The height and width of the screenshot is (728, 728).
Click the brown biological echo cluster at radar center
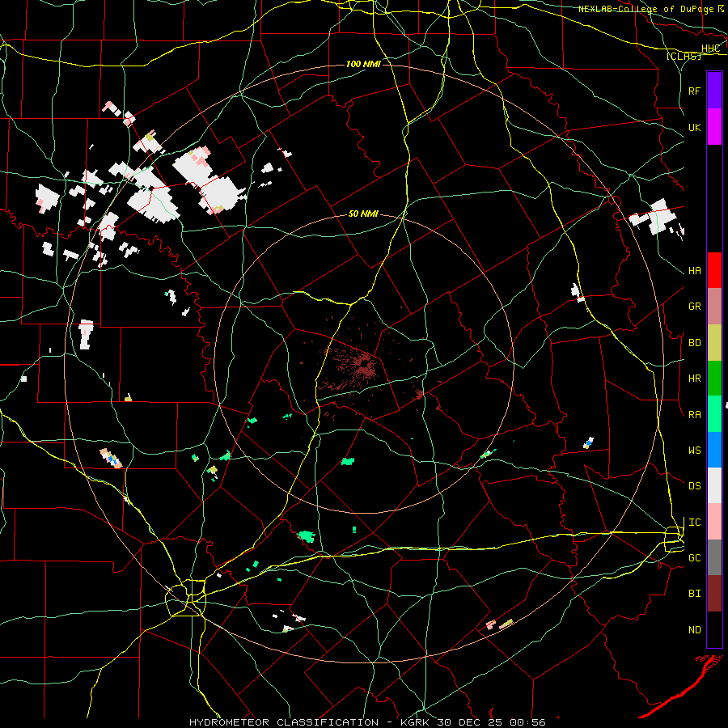click(x=363, y=364)
